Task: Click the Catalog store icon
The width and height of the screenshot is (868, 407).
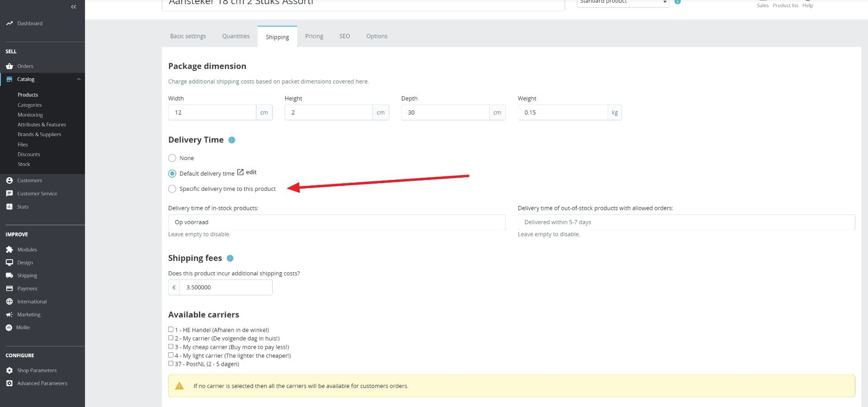Action: click(9, 79)
